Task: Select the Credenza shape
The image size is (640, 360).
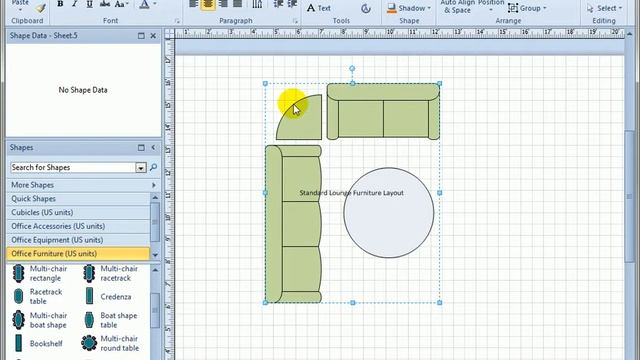Action: click(x=108, y=296)
